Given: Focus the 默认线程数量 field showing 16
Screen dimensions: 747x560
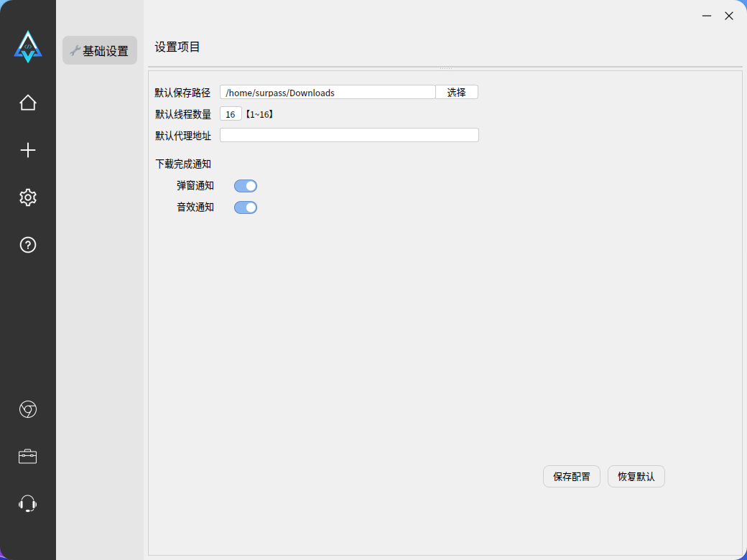Looking at the screenshot, I should [231, 114].
